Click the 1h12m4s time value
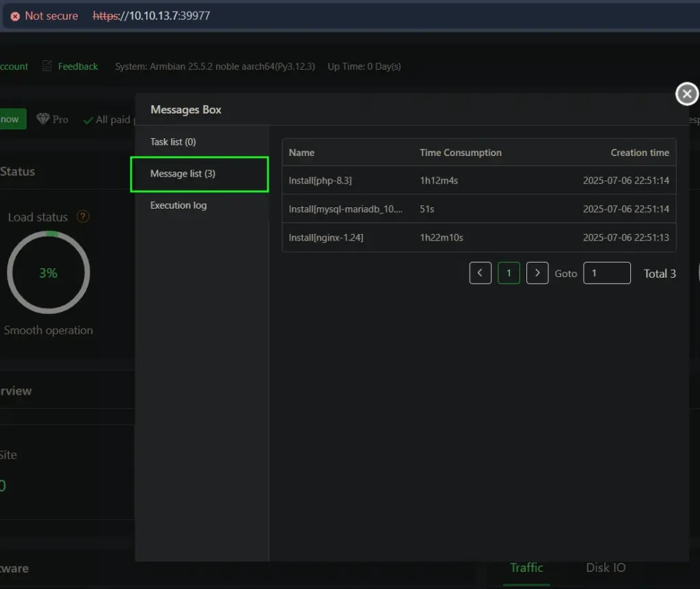 pos(438,180)
